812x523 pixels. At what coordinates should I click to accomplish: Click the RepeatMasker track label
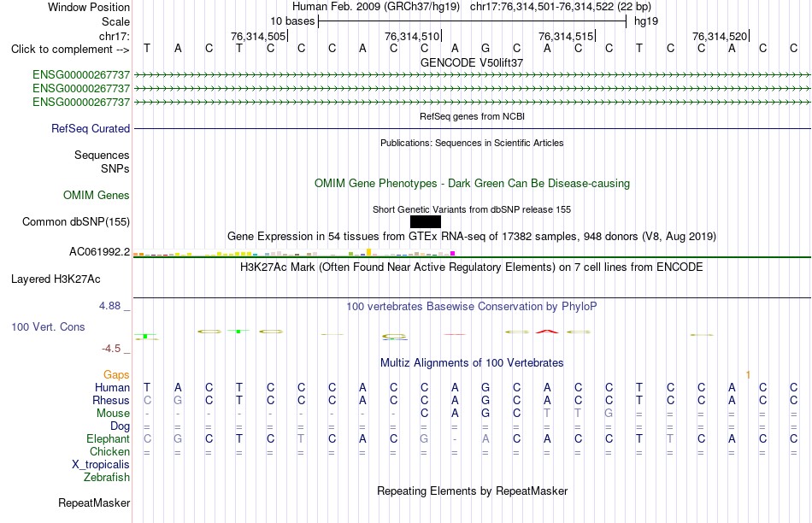click(94, 502)
